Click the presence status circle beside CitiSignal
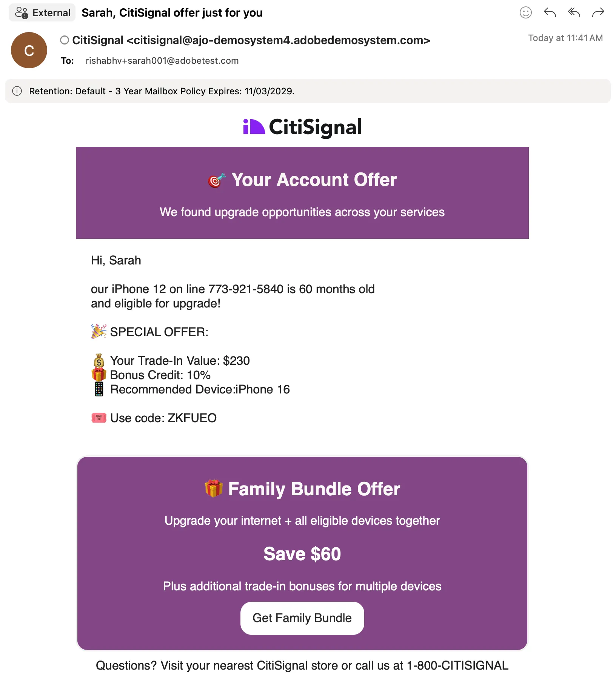Screen dimensions: 616x676 [x=65, y=40]
